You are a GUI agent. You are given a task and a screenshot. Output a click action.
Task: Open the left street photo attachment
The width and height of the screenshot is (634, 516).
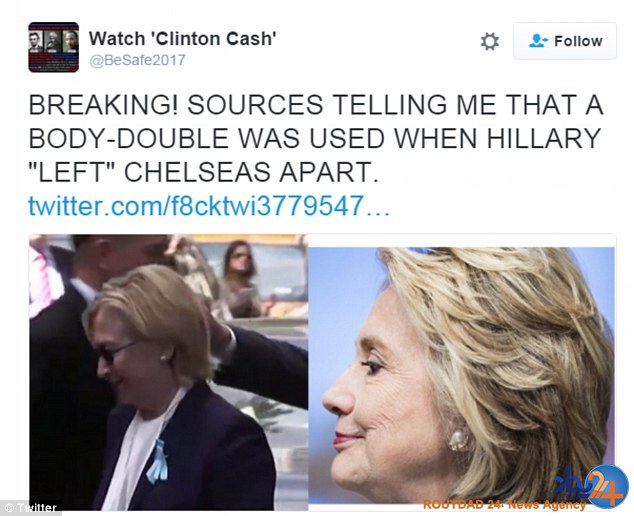pos(168,372)
